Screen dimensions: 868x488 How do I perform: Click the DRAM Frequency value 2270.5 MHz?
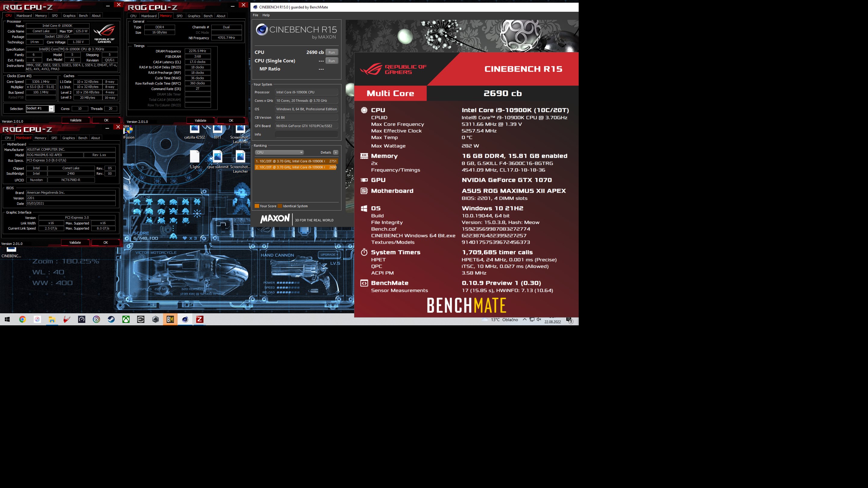coord(197,51)
